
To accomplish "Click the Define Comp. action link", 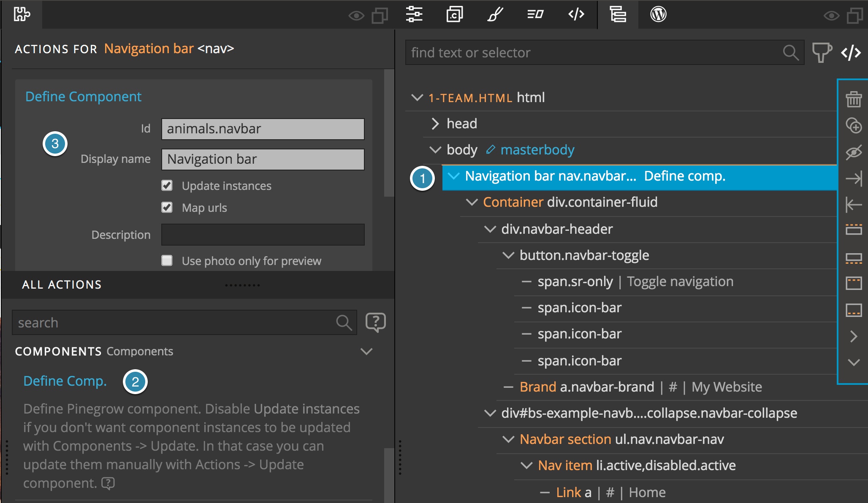I will coord(65,381).
